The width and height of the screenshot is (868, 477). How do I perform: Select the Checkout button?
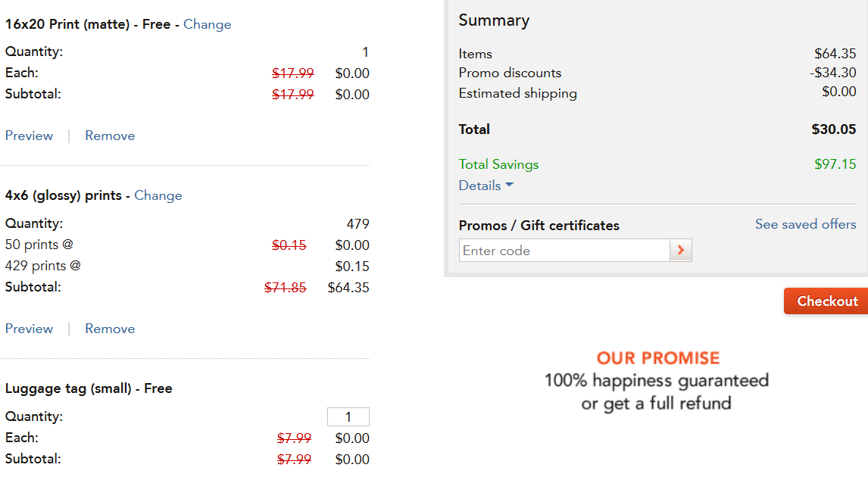826,301
